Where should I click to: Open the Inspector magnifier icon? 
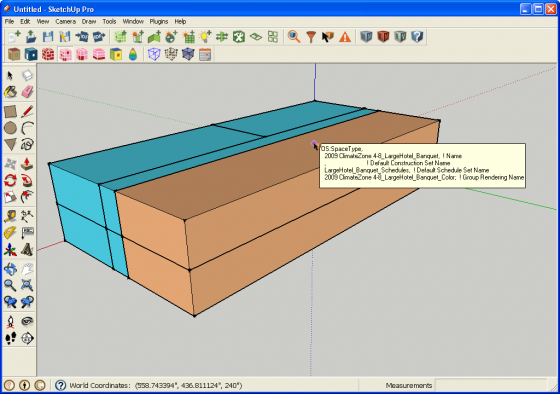tap(294, 37)
